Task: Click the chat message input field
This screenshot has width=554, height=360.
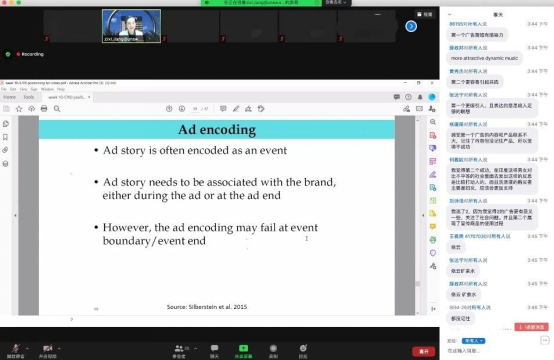Action: 491,351
